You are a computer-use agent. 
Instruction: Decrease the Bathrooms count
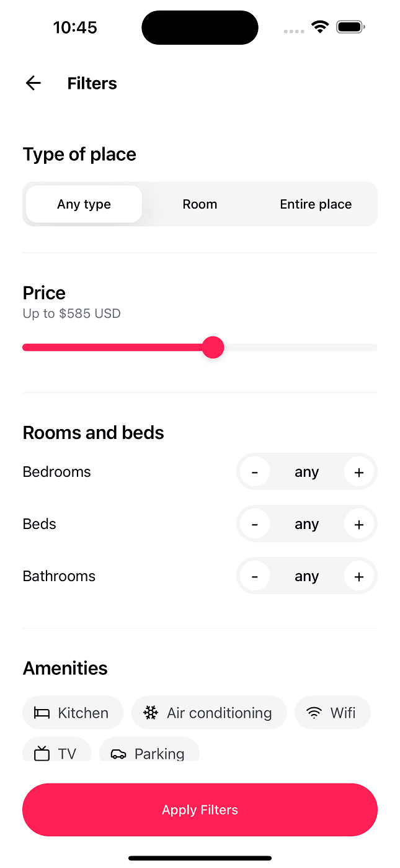255,577
